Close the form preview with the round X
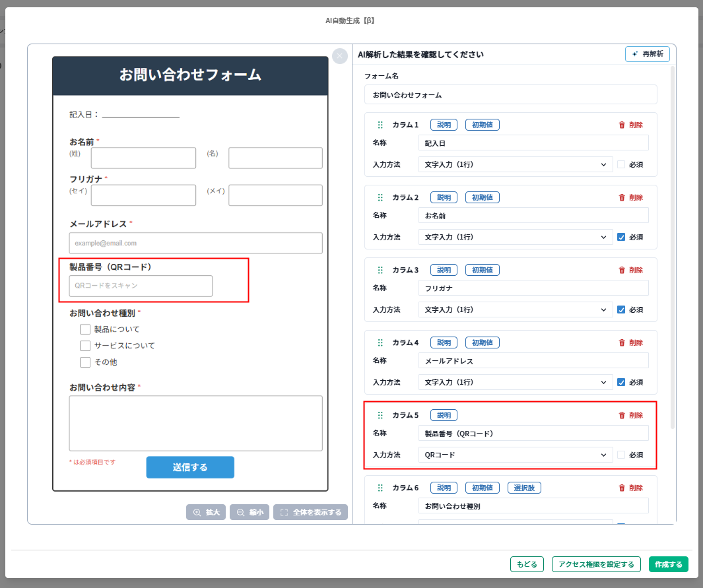This screenshot has height=588, width=703. [340, 56]
